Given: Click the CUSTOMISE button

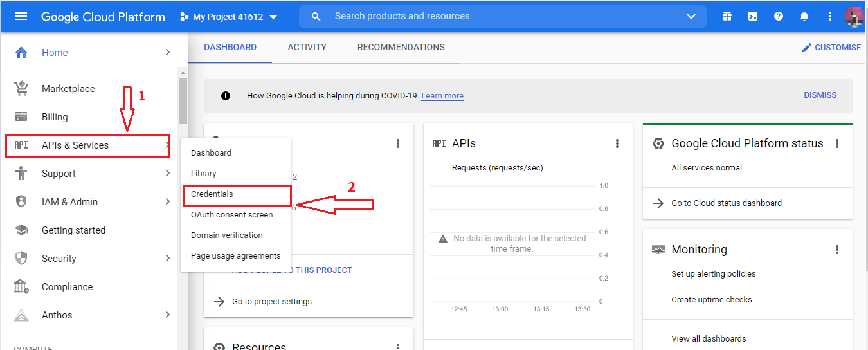Looking at the screenshot, I should [831, 48].
